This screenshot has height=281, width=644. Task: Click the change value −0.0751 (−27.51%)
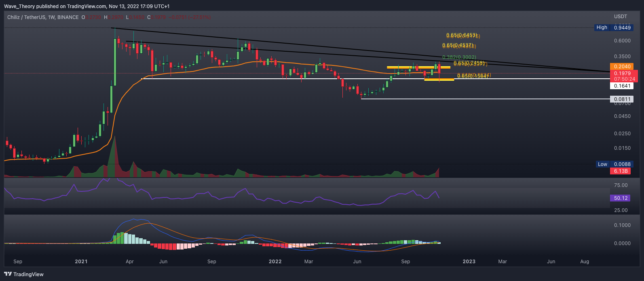click(189, 17)
